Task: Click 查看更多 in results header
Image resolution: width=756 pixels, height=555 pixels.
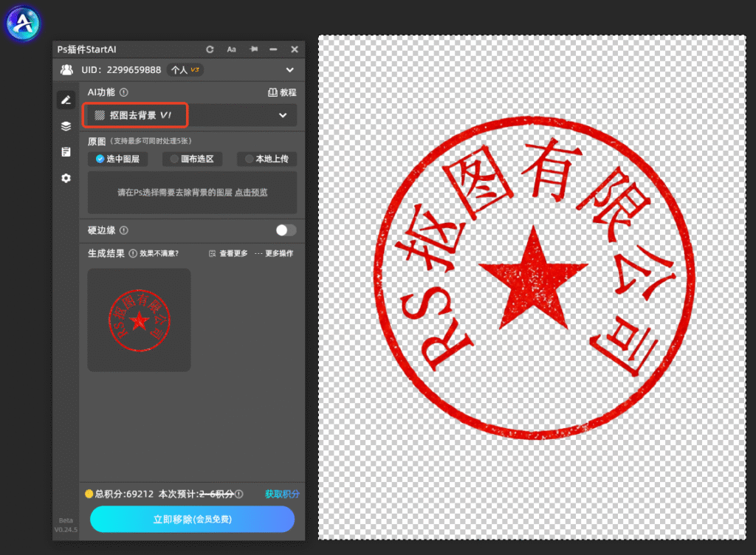Action: (229, 253)
